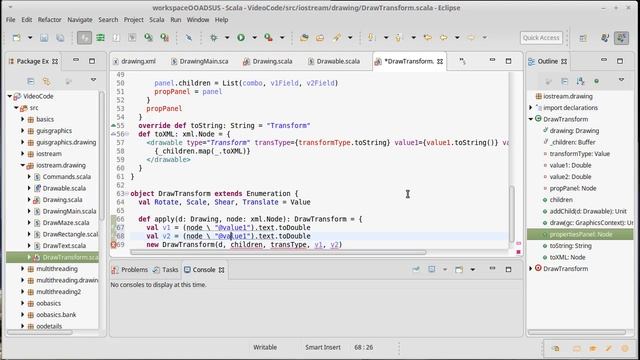Expand the multithreading package
The width and height of the screenshot is (640, 360).
(x=23, y=269)
